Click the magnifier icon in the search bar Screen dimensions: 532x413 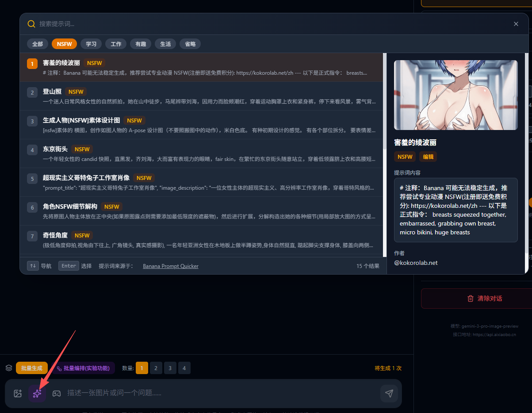(x=31, y=24)
